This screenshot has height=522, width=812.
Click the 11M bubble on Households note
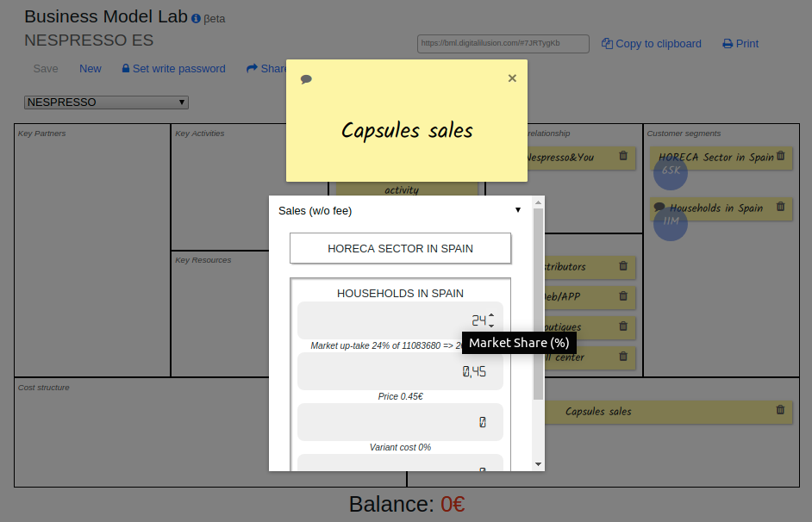[671, 223]
